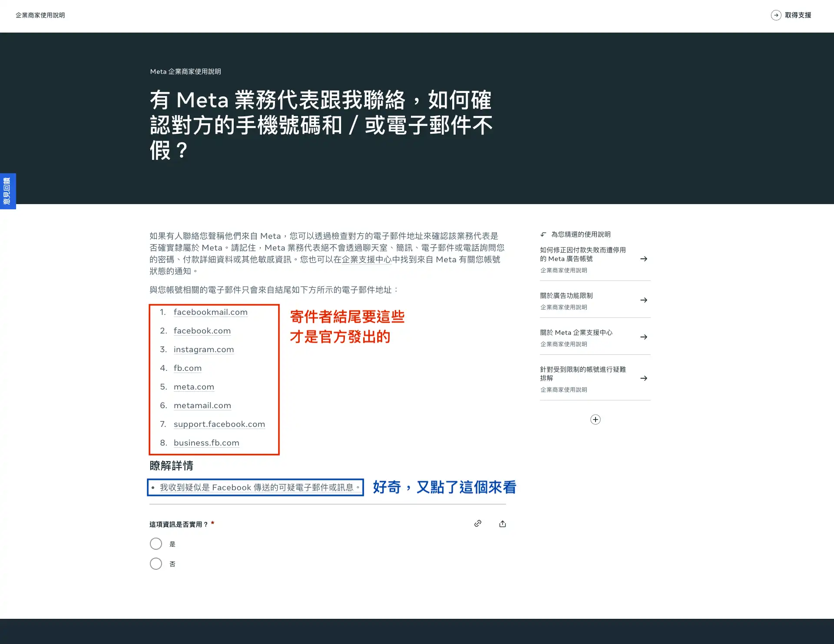The height and width of the screenshot is (644, 834).
Task: Click the 這項資訊是否實用？ label
Action: click(179, 525)
